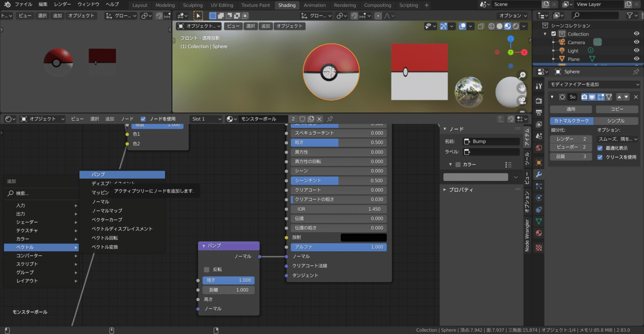Collapse the subdivision modifier panel triangle
Viewport: 644px width, 334px height.
(553, 97)
